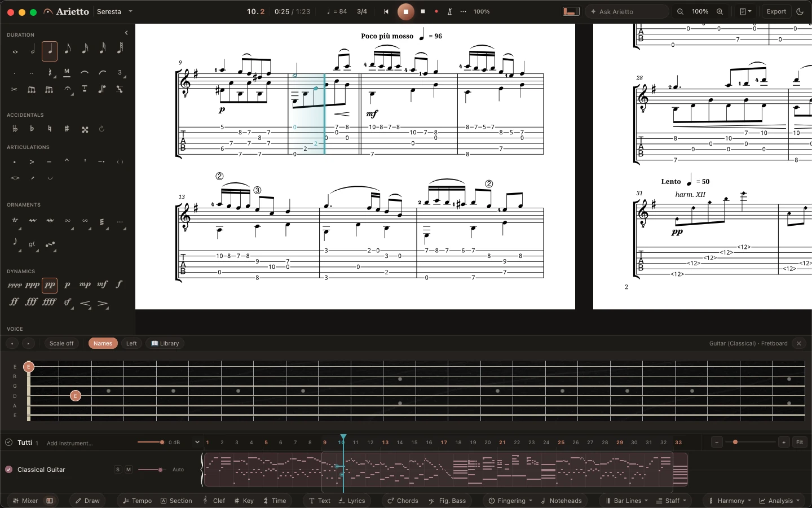Click the scissors split tool

click(15, 89)
